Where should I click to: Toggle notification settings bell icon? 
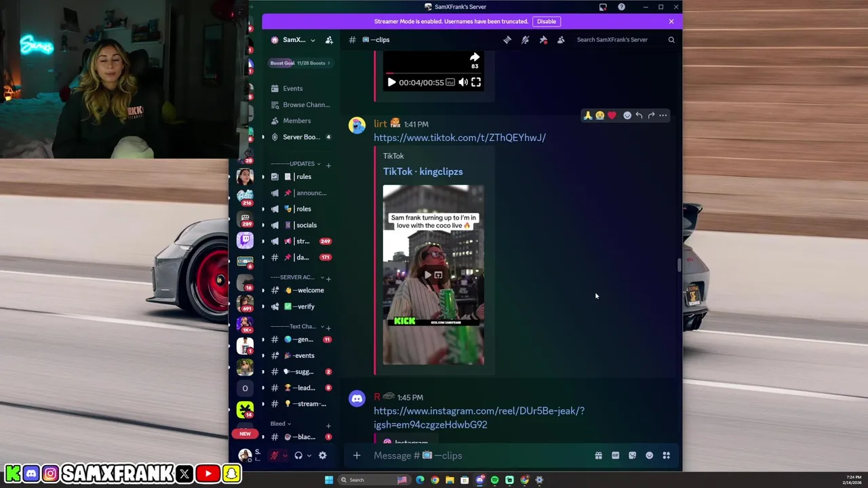[x=525, y=40]
